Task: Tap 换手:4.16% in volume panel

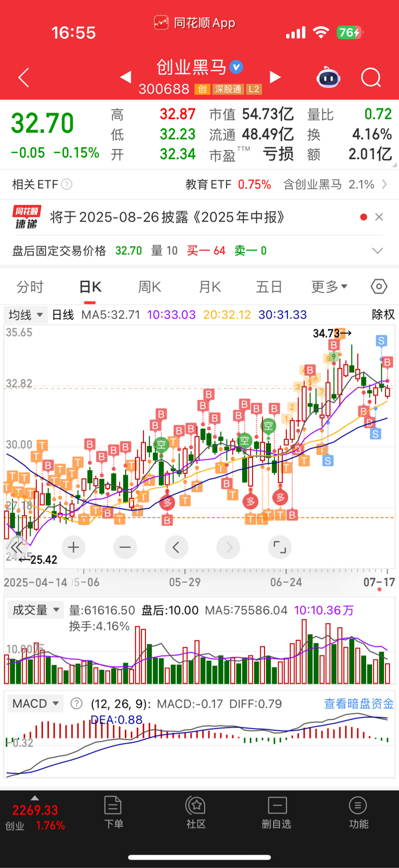Action: (99, 626)
